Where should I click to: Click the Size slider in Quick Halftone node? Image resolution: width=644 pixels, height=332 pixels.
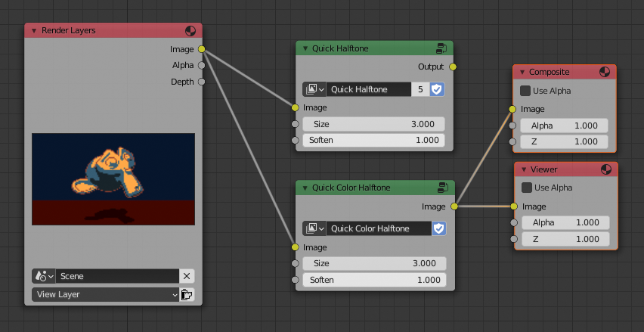(373, 124)
